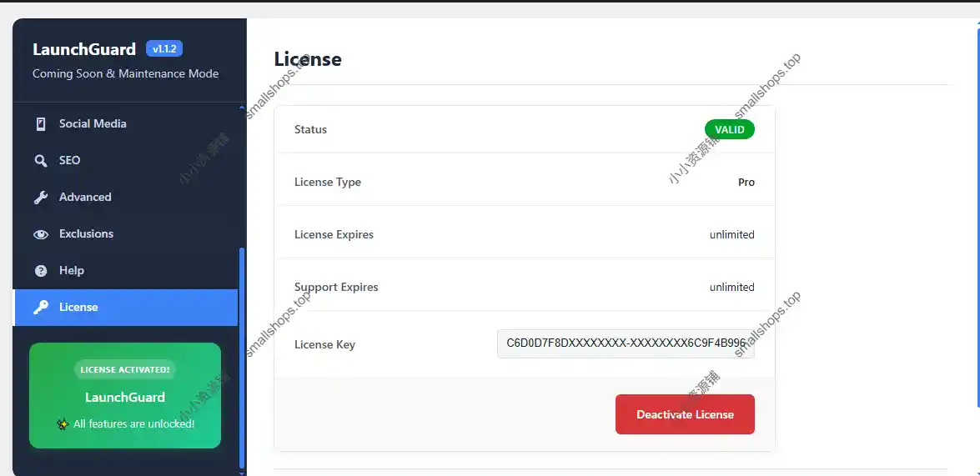Image resolution: width=980 pixels, height=476 pixels.
Task: Go to the Advanced section
Action: (125, 198)
